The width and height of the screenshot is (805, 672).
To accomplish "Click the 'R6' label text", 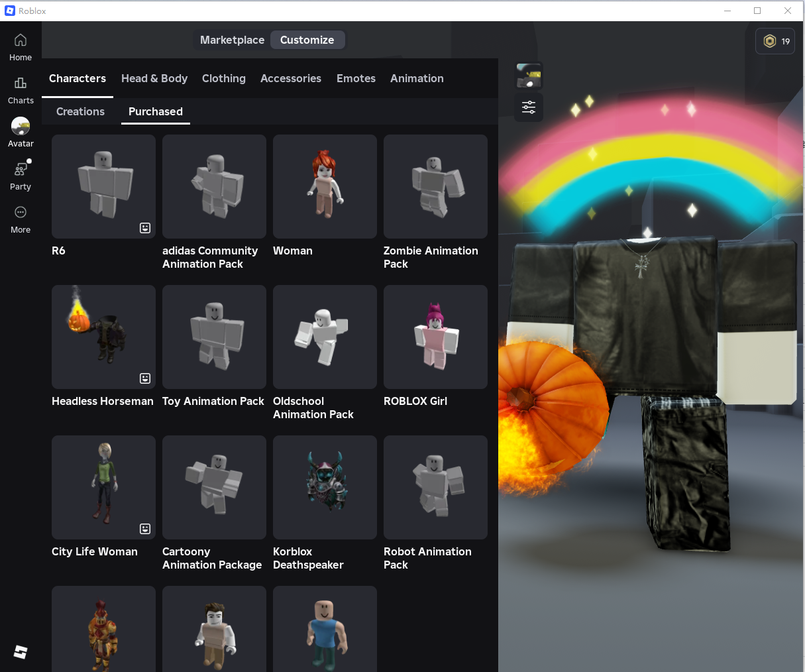I will click(58, 251).
